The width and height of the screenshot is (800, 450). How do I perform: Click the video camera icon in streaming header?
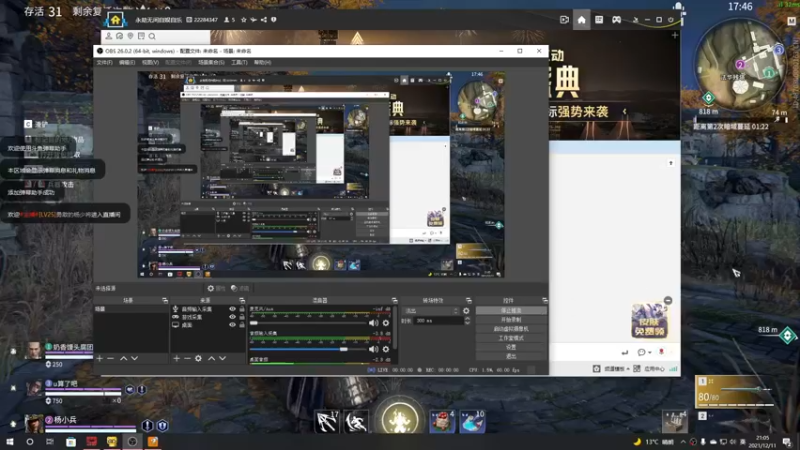click(564, 20)
